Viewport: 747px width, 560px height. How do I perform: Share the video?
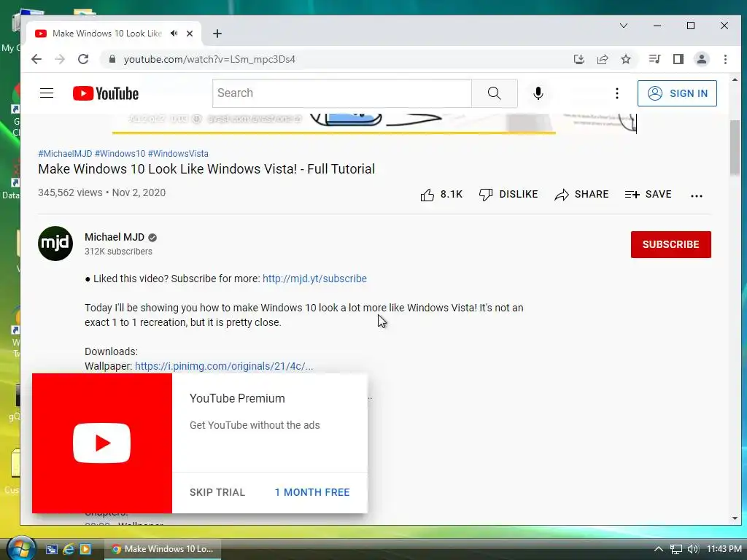click(581, 194)
